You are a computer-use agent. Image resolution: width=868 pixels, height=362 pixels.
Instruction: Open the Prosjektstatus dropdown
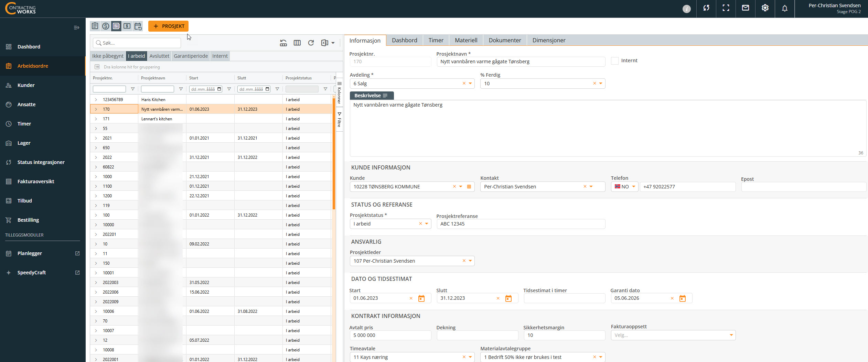pyautogui.click(x=427, y=224)
